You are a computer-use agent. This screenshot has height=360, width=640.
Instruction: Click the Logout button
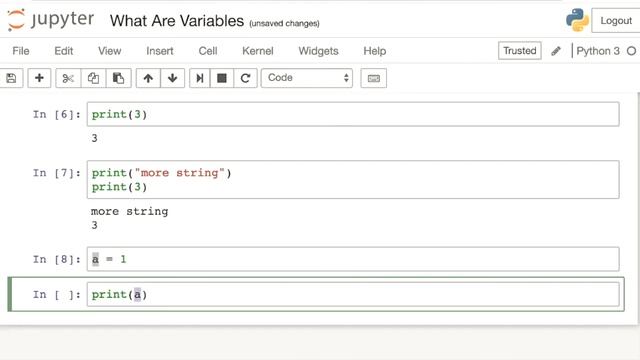point(616,20)
